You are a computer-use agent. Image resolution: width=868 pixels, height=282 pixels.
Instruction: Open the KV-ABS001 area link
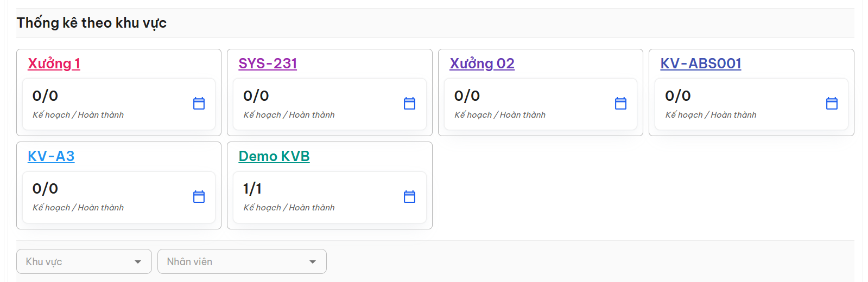[701, 63]
